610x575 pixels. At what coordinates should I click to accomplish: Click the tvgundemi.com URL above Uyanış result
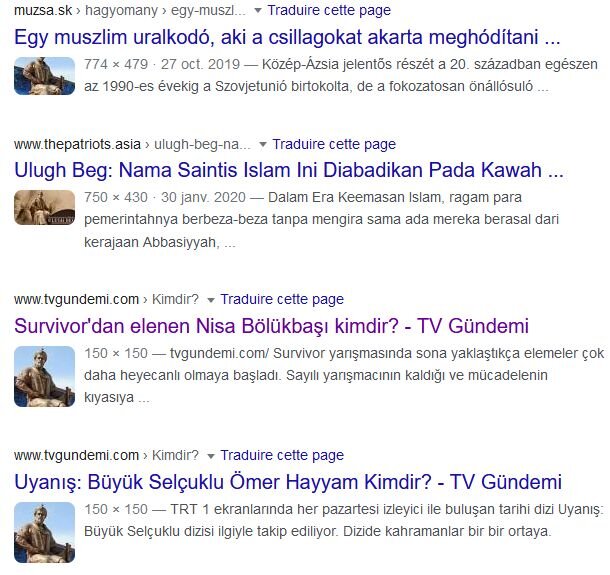point(106,455)
